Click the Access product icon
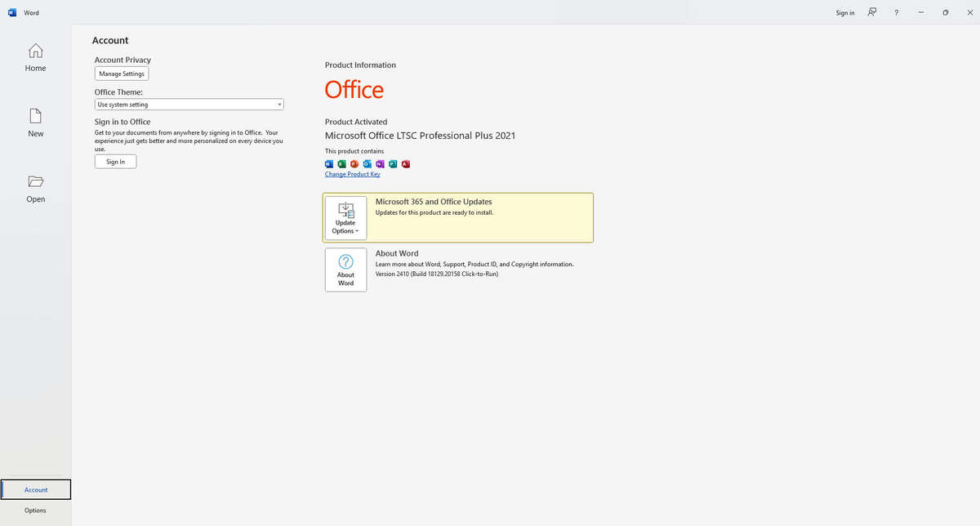980x526 pixels. click(406, 163)
